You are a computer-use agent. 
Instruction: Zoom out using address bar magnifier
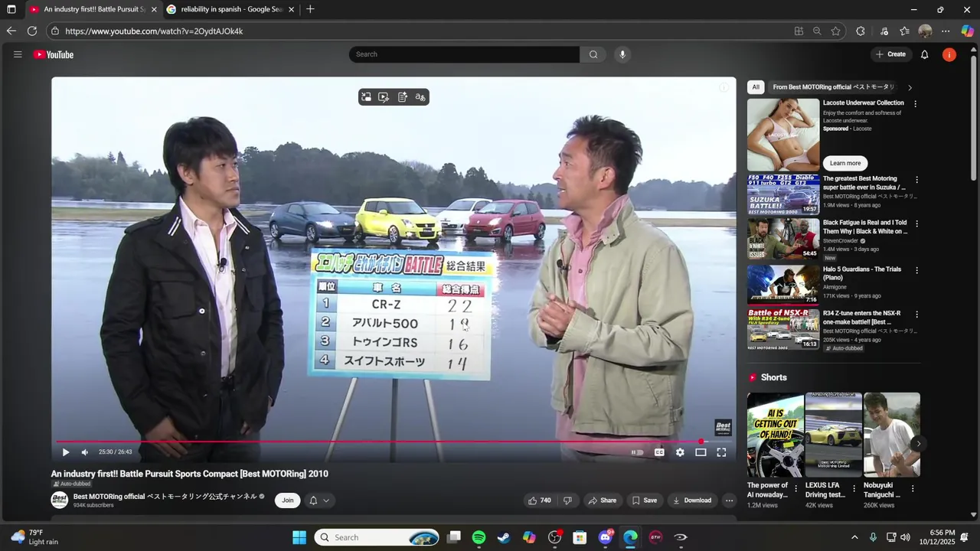(x=817, y=31)
